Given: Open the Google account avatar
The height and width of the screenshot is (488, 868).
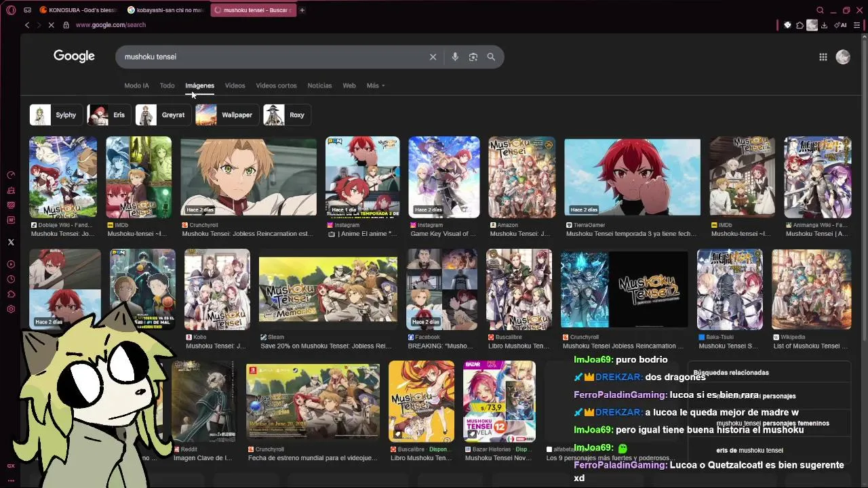Looking at the screenshot, I should pyautogui.click(x=843, y=57).
